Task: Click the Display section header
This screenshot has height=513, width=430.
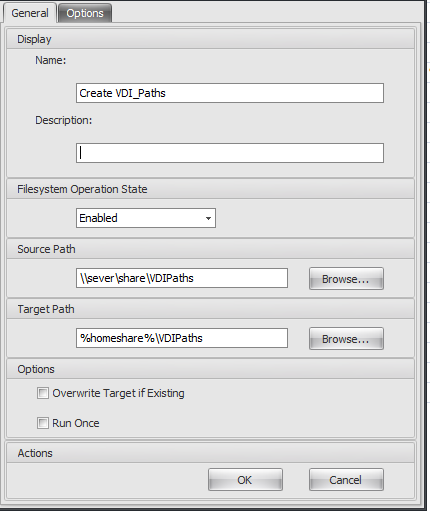Action: point(210,39)
